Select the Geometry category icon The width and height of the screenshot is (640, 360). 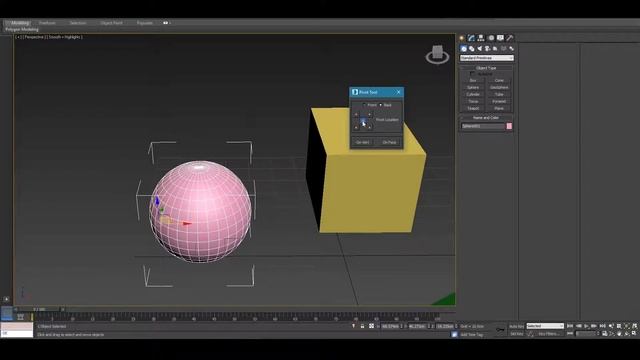(x=464, y=49)
